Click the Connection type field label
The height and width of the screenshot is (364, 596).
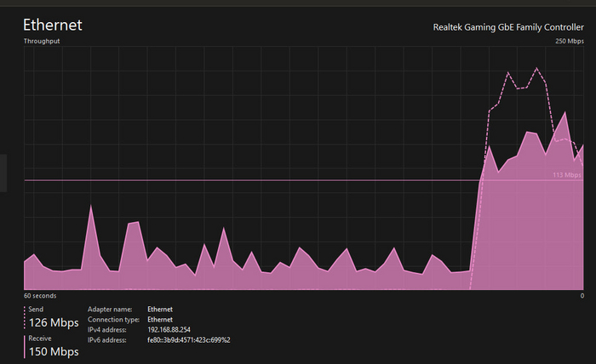tap(114, 319)
